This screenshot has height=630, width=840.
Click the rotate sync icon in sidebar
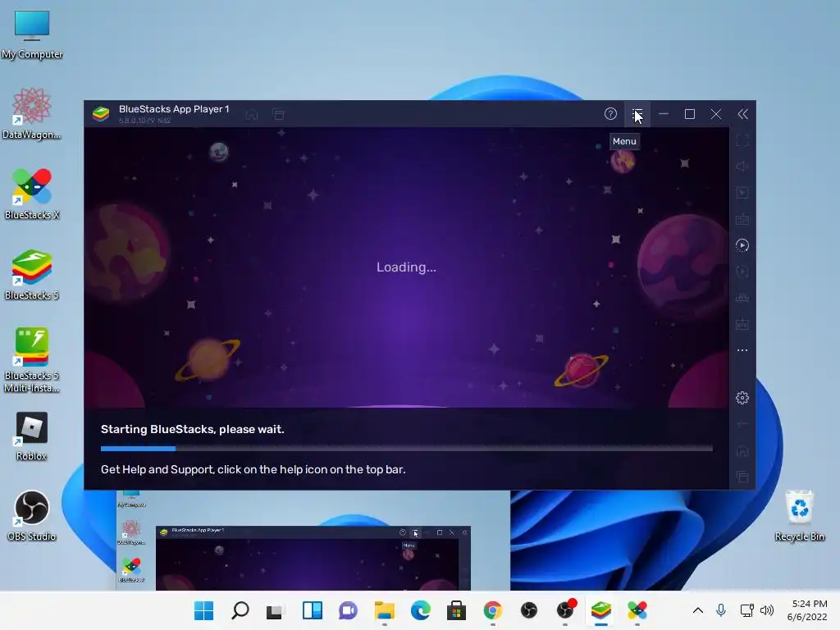click(742, 272)
